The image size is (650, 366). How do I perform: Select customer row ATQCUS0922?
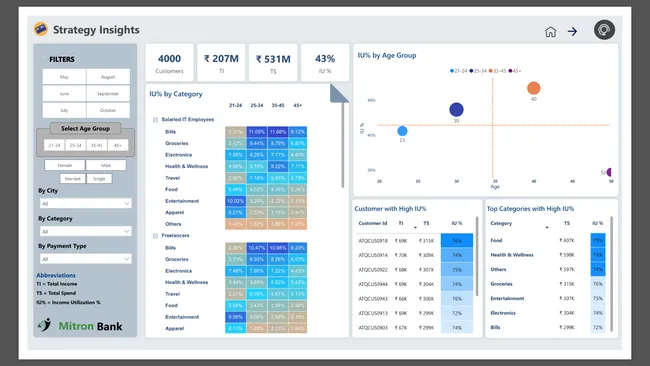[415, 269]
